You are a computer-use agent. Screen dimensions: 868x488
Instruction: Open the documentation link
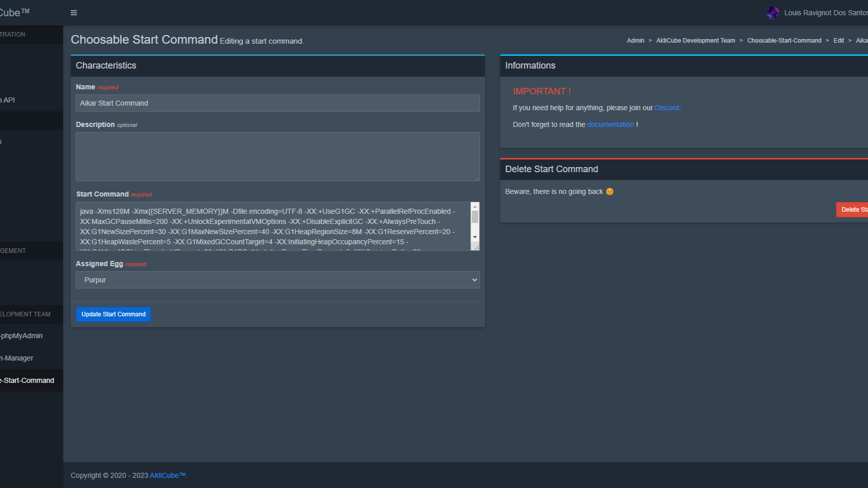(x=610, y=124)
